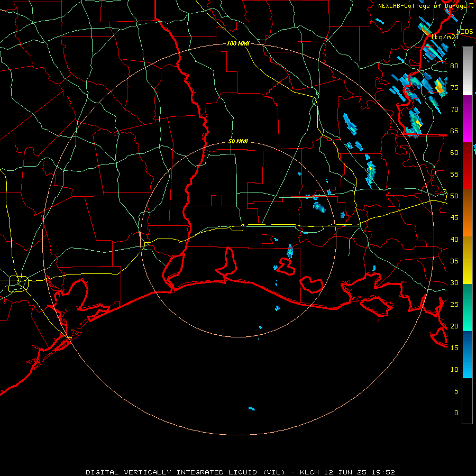Click the 100 NMI range ring label
476x476 pixels.
[238, 43]
